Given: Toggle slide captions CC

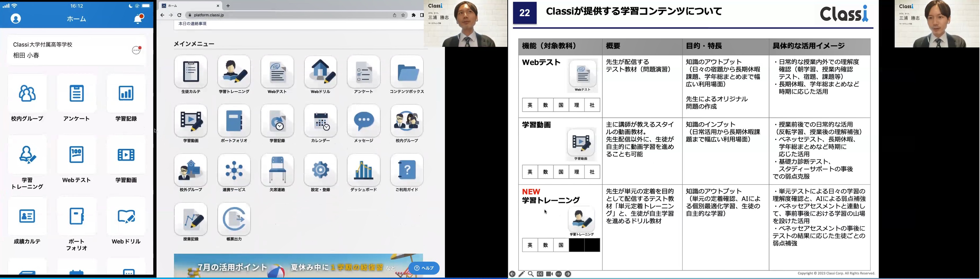Looking at the screenshot, I should [x=540, y=274].
